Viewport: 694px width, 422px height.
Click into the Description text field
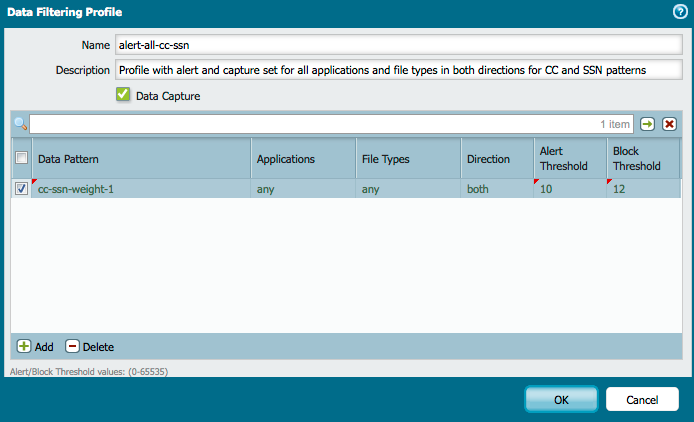398,70
